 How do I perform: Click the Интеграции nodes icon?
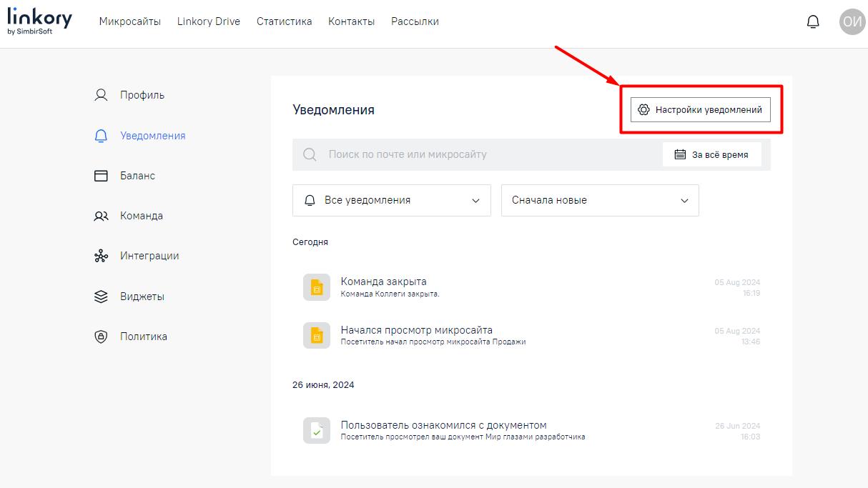tap(99, 255)
